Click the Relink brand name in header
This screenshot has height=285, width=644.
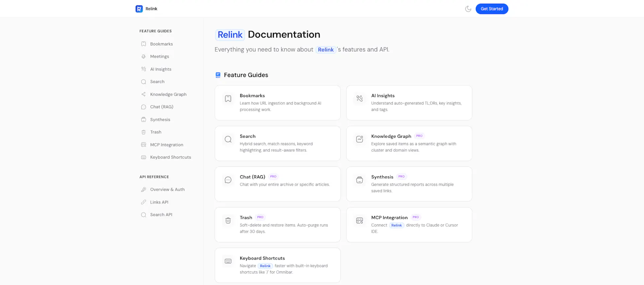(151, 9)
